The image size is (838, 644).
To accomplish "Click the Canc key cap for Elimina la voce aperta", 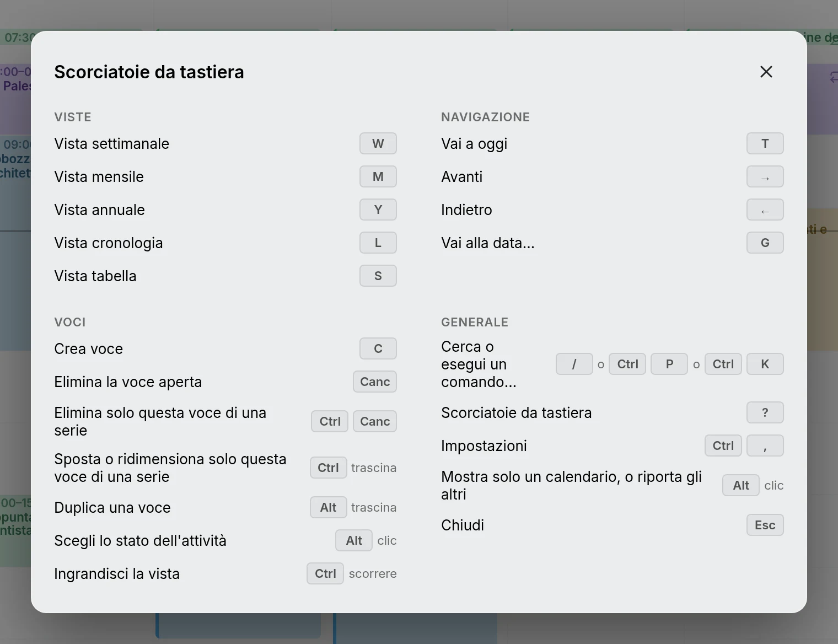I will (x=375, y=382).
